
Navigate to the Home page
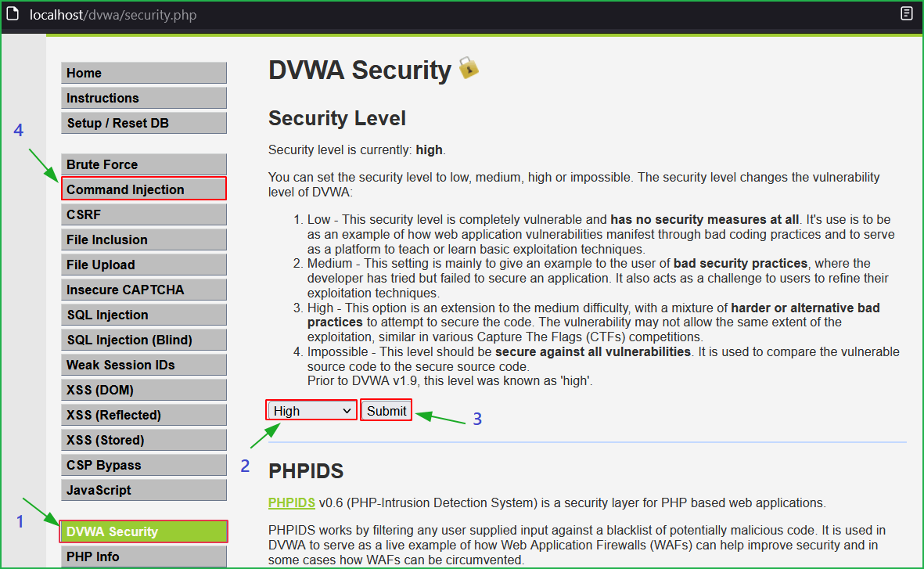pos(143,72)
